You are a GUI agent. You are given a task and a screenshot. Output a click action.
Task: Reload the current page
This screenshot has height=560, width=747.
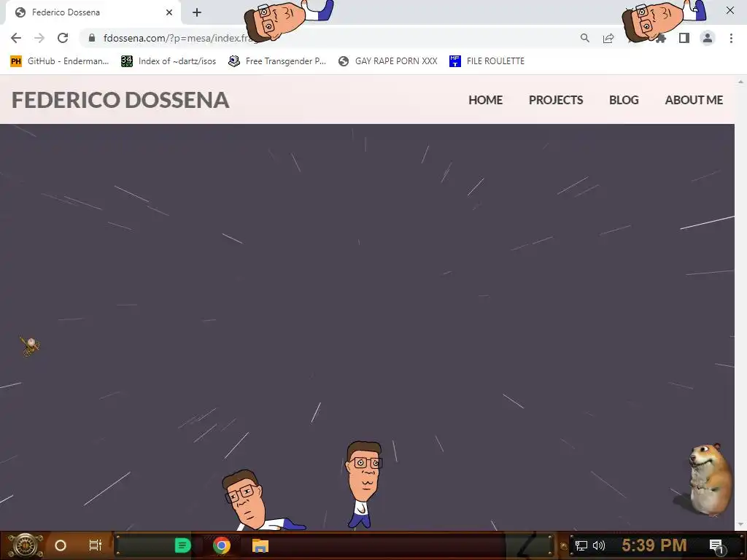click(x=63, y=38)
